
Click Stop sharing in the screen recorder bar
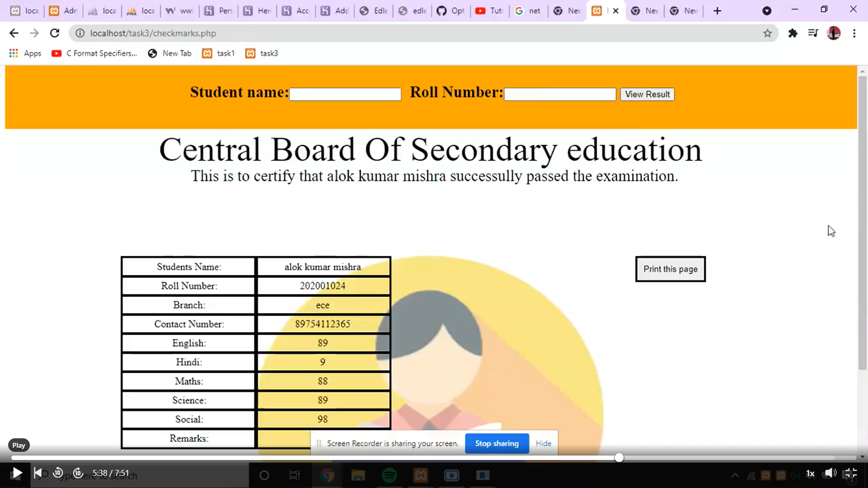click(x=496, y=443)
